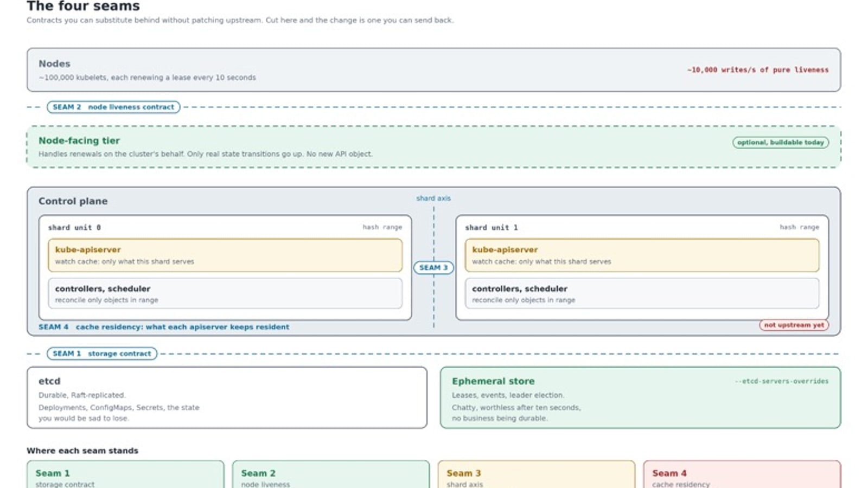Click kube-apiserver box in shard unit 0

tap(225, 255)
